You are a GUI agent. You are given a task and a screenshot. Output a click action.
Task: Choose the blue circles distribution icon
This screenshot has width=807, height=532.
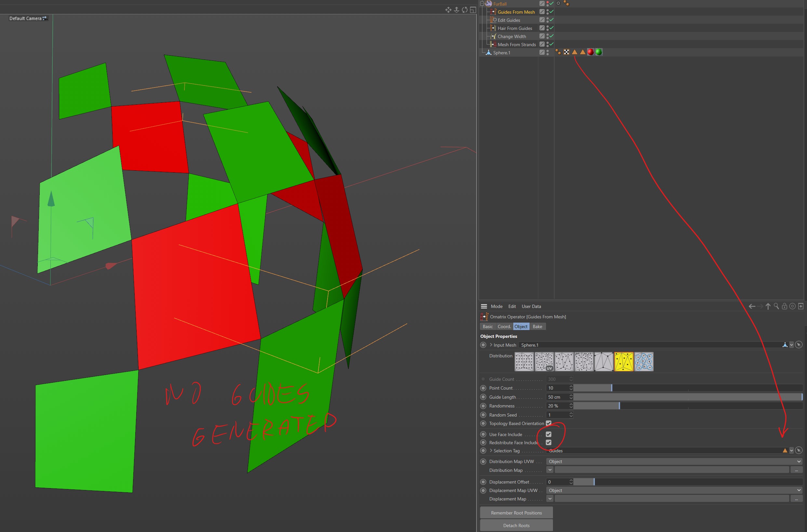click(643, 362)
